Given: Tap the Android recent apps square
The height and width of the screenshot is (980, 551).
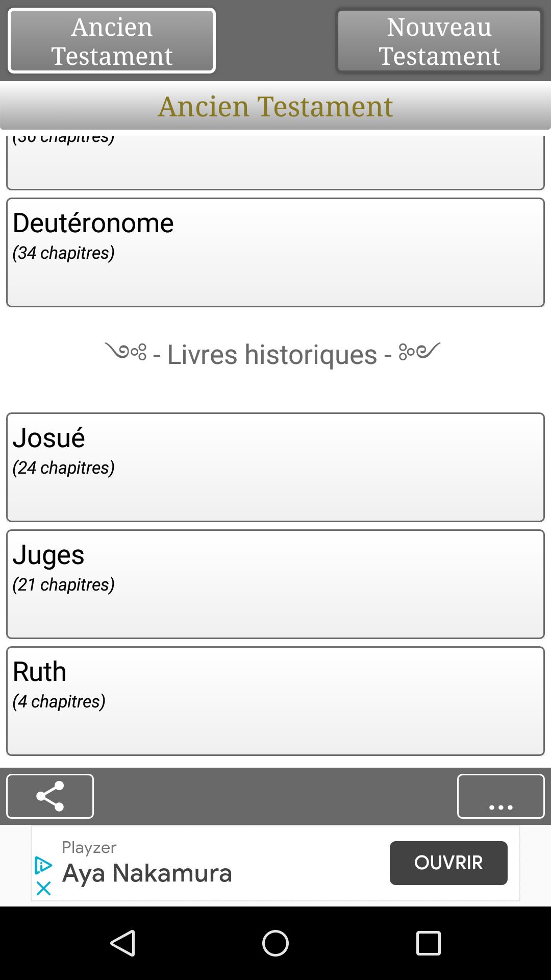Looking at the screenshot, I should (429, 943).
